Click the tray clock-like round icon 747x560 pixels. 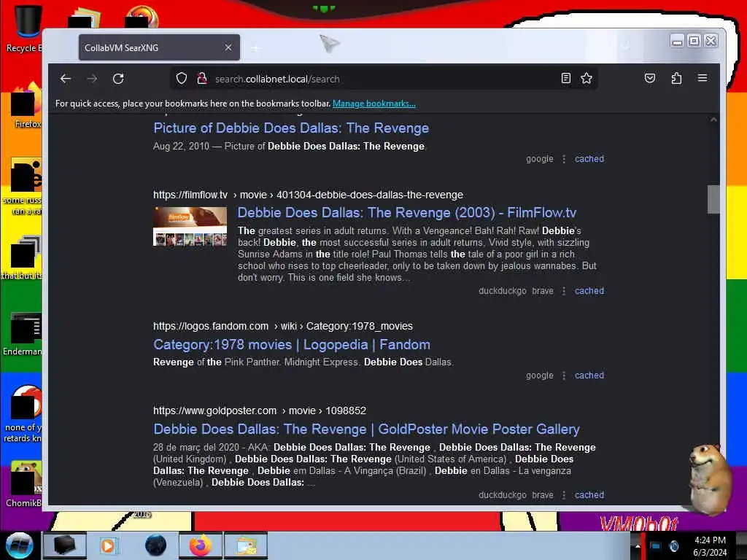click(x=674, y=545)
